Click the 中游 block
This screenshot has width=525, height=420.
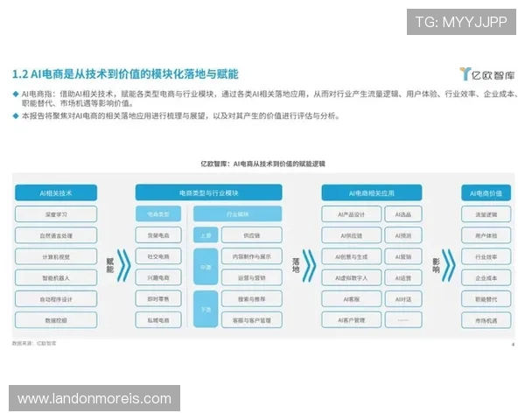coord(206,267)
